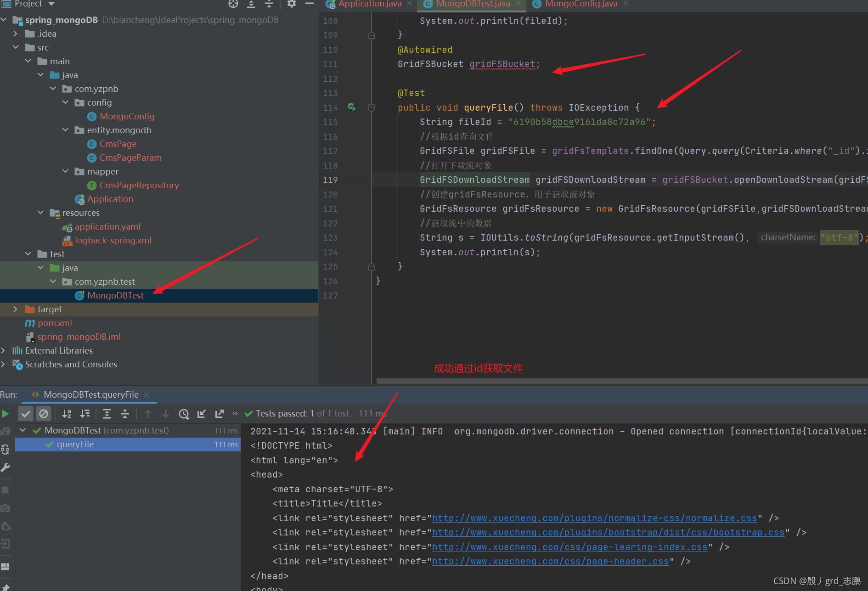
Task: Click the locate-opened-file target icon in Project panel
Action: 233,4
